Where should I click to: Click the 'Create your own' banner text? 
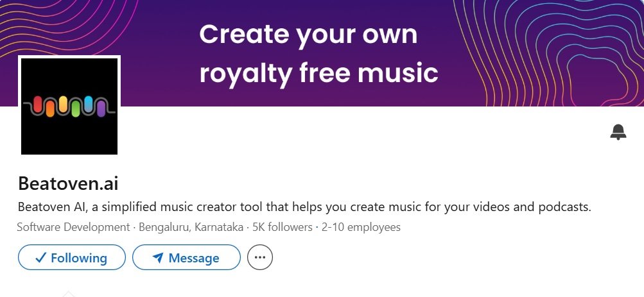click(x=308, y=35)
